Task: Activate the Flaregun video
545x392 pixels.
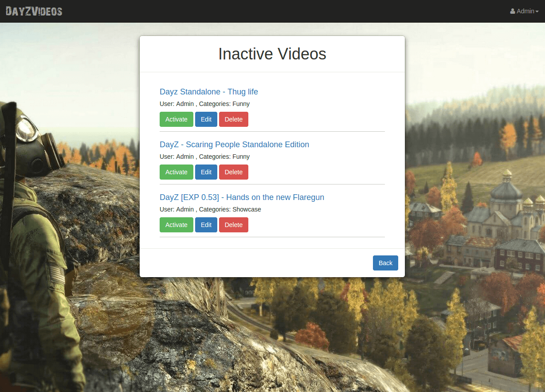Action: click(x=176, y=225)
